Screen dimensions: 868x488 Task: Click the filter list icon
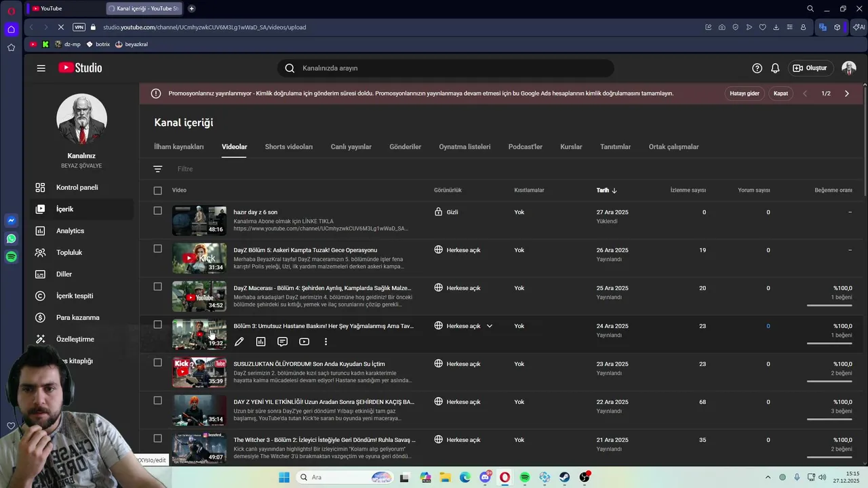[x=158, y=169]
